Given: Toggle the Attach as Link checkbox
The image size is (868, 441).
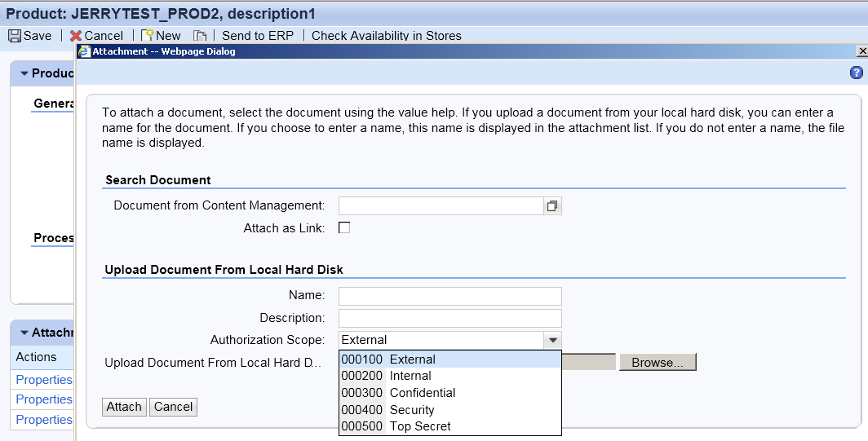Looking at the screenshot, I should [344, 227].
